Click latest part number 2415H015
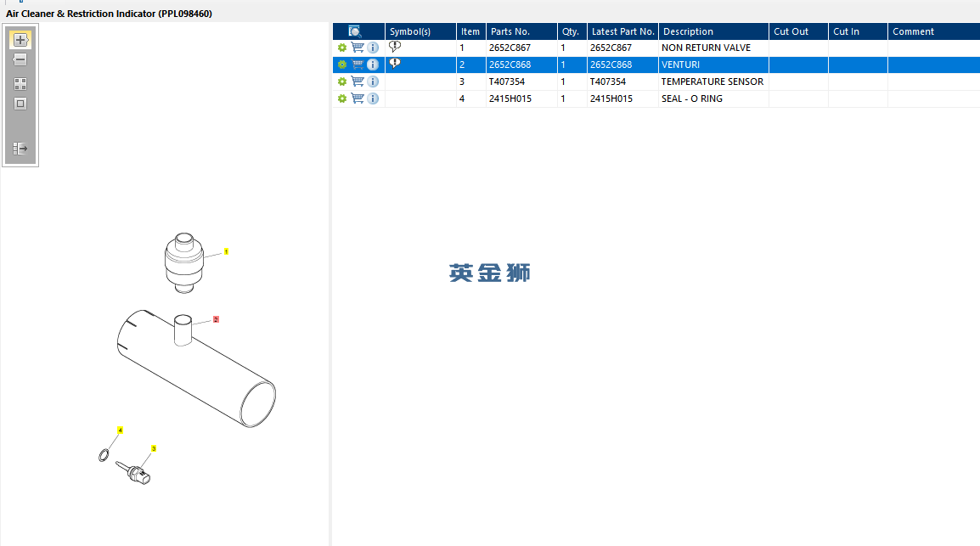Image resolution: width=980 pixels, height=546 pixels. tap(611, 99)
